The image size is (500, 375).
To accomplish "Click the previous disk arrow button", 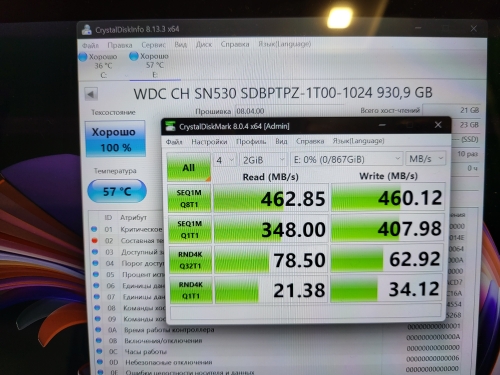I will 91,94.
